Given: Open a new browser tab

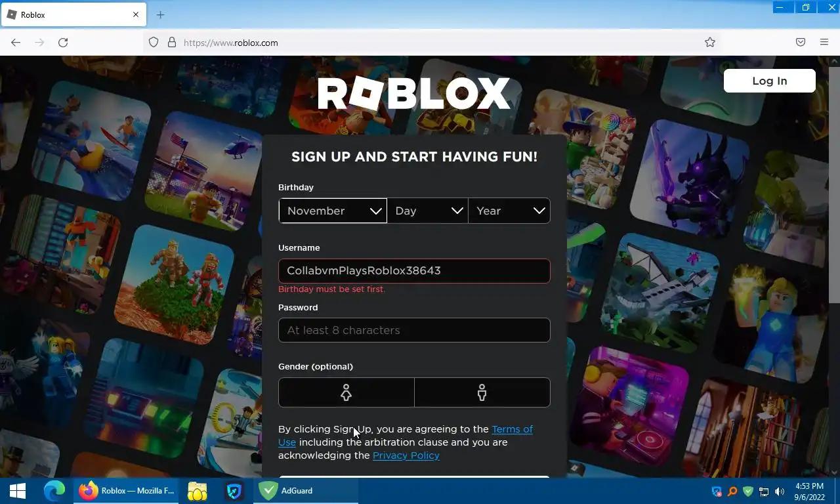Looking at the screenshot, I should point(160,14).
